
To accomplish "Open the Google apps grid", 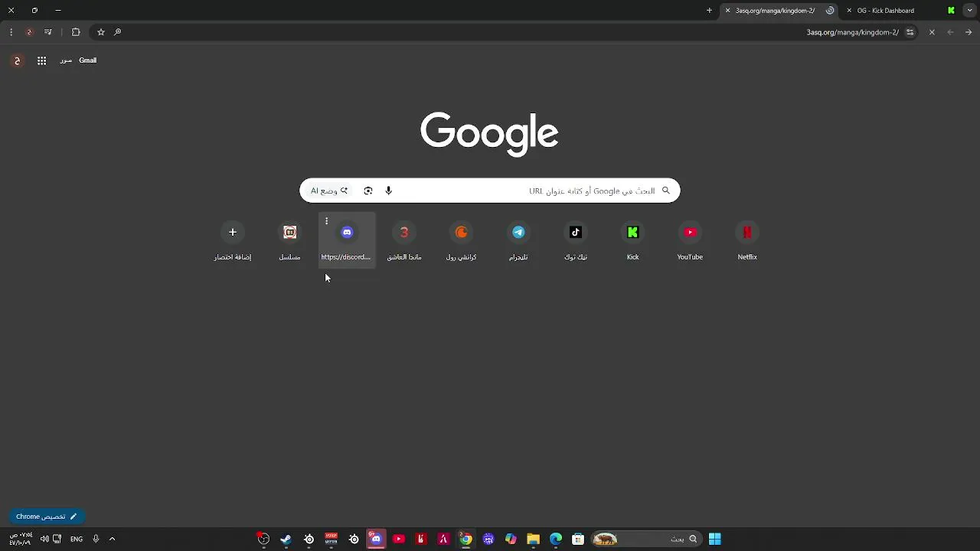I will tap(41, 60).
